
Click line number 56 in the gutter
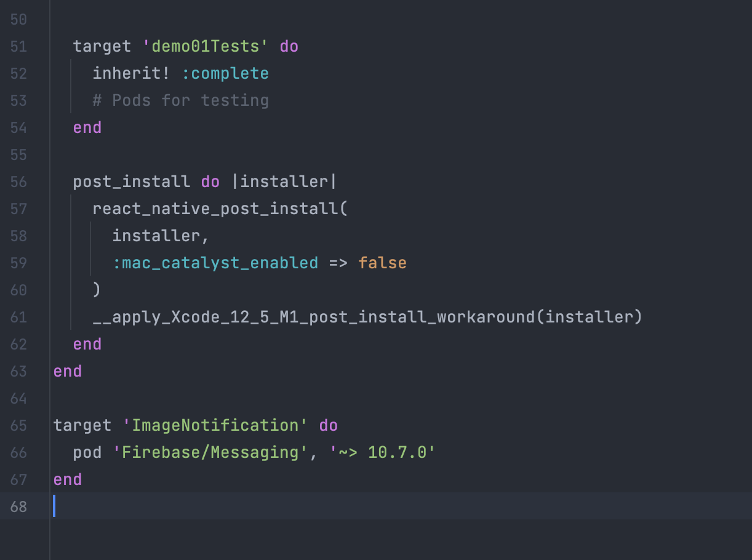click(18, 182)
